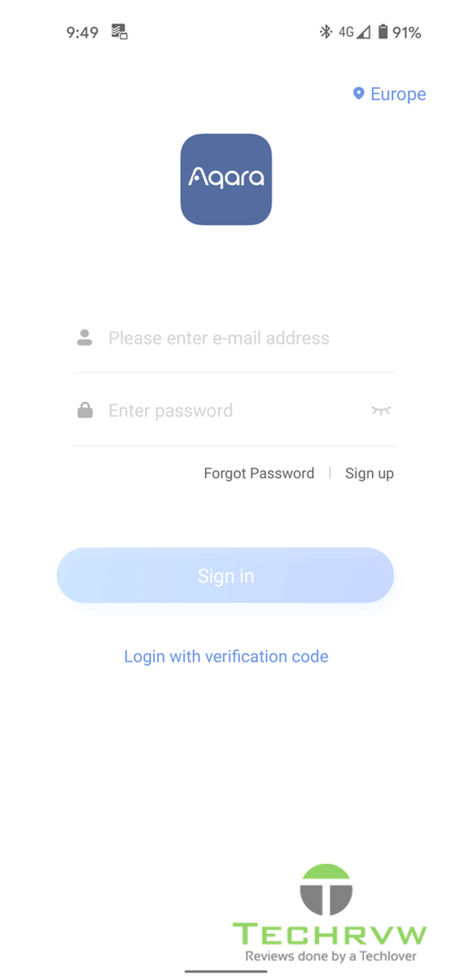
Task: Tap the location pin icon beside Europe
Action: 358,93
